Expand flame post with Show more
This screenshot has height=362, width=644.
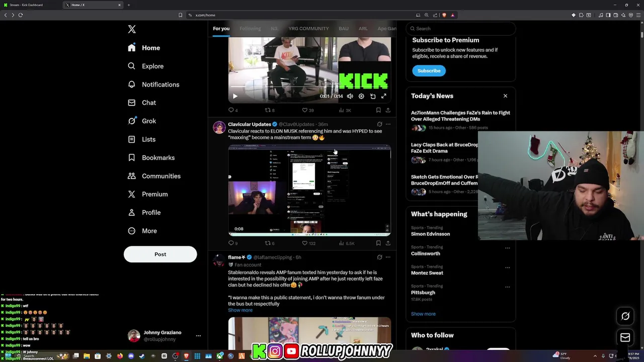240,310
